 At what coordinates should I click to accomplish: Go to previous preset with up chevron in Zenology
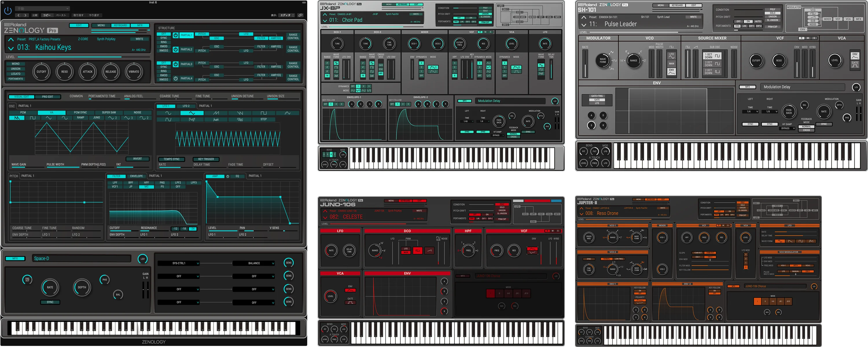pos(11,39)
